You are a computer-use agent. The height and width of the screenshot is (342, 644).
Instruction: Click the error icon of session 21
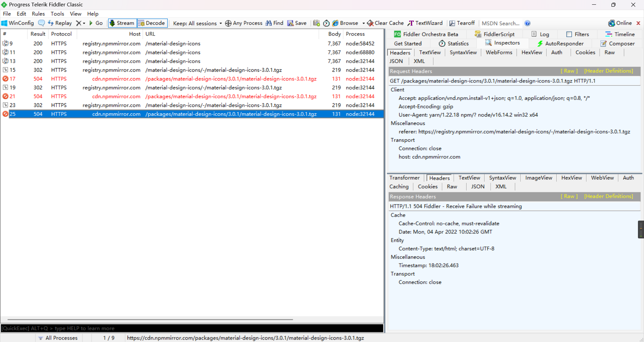click(5, 96)
